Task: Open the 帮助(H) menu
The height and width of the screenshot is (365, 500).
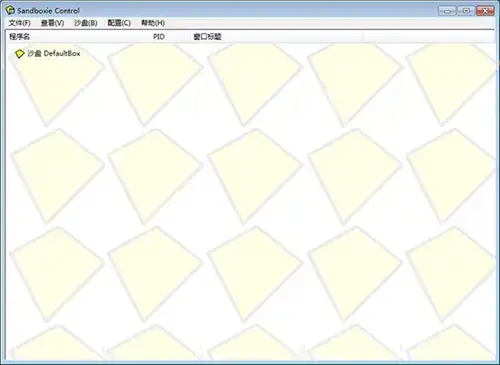Action: click(153, 23)
